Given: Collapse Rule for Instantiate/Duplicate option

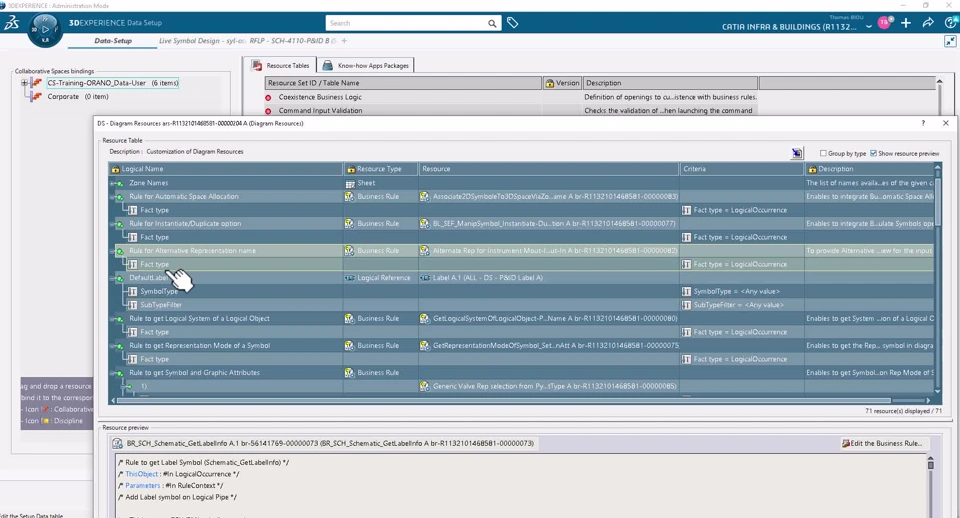Looking at the screenshot, I should 113,224.
